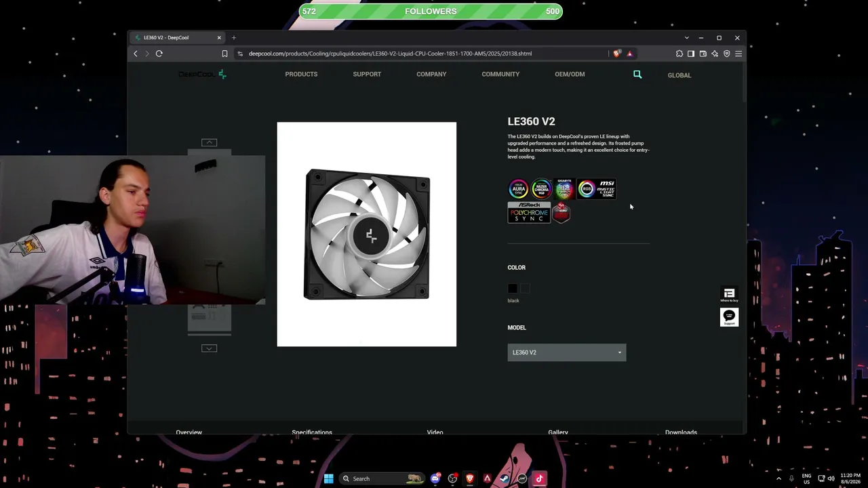Click the red Biostar badge beside Polychrome
Viewport: 868px width, 488px height.
click(x=561, y=213)
